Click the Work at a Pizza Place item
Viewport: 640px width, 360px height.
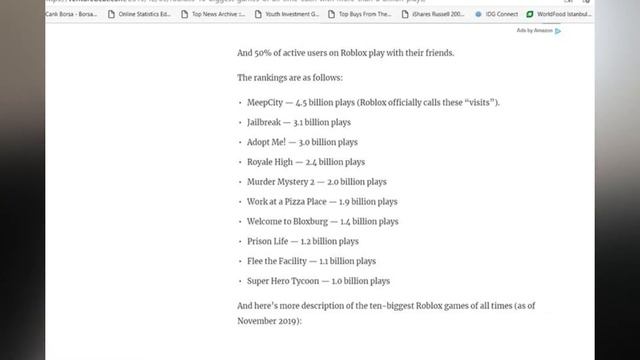coord(322,202)
